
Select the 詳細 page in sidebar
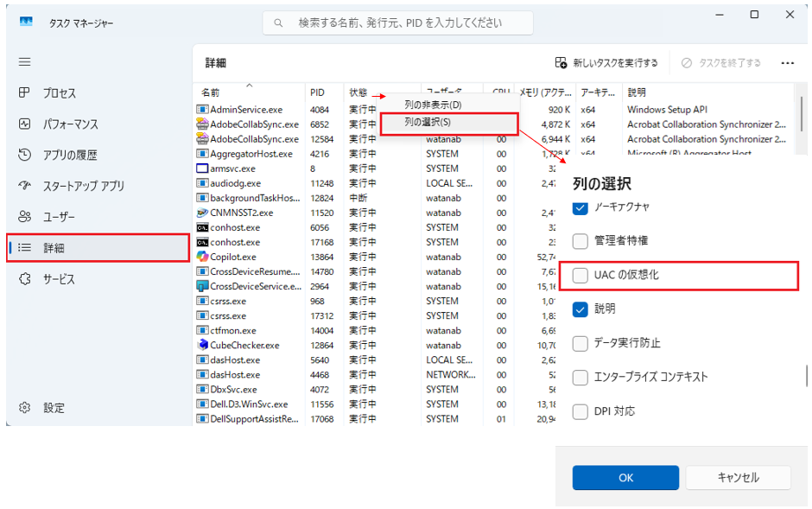(x=98, y=247)
